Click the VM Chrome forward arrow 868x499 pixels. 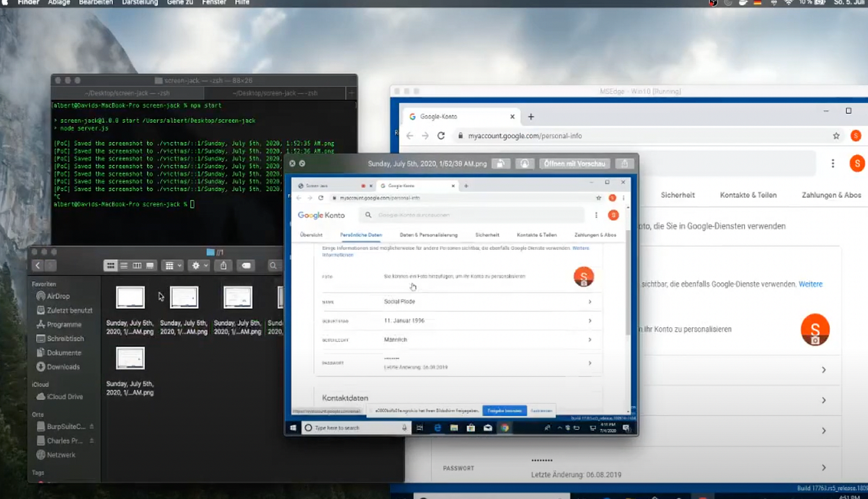coord(425,135)
